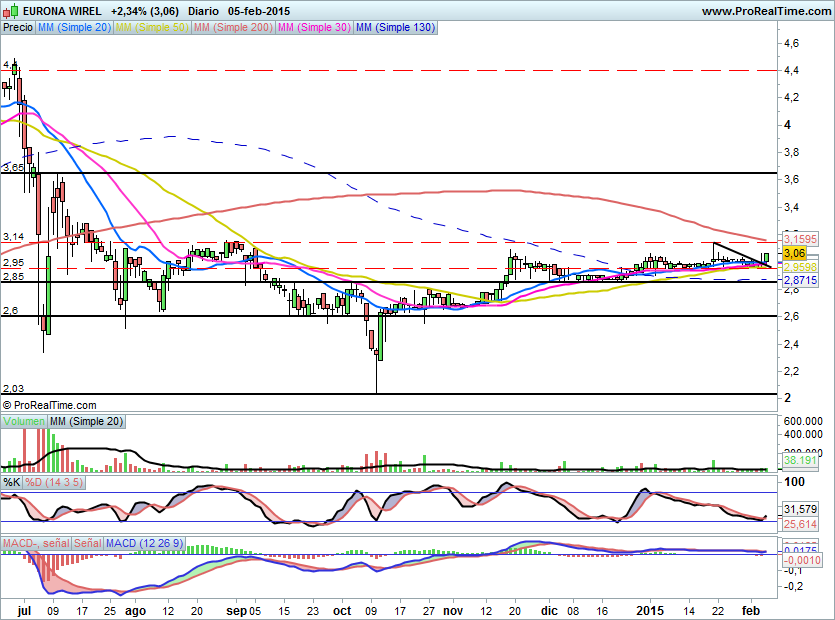The image size is (835, 620).
Task: Click the %D (14 3 5) label
Action: pyautogui.click(x=55, y=482)
